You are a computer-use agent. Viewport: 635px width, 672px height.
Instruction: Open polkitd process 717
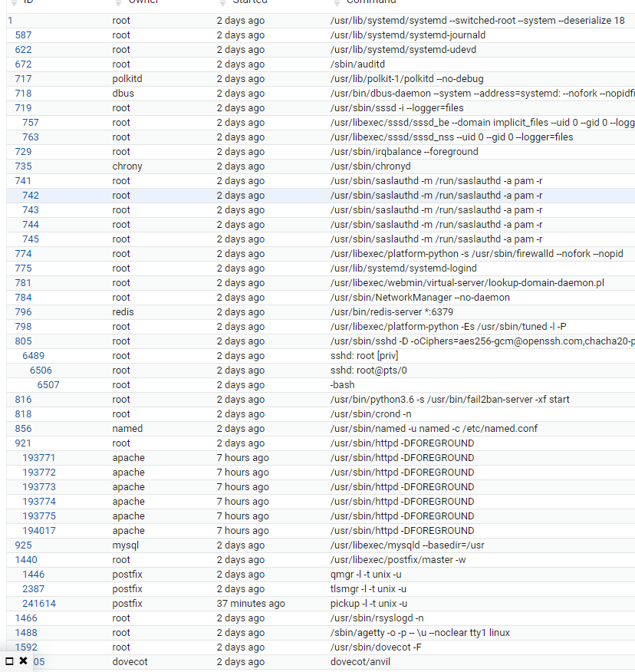click(23, 79)
